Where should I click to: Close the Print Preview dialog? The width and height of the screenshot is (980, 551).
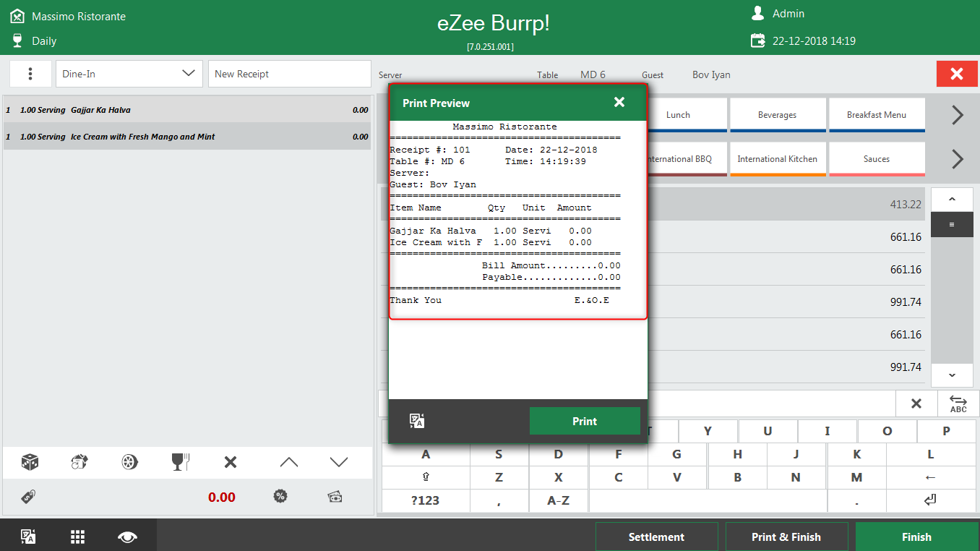[619, 103]
